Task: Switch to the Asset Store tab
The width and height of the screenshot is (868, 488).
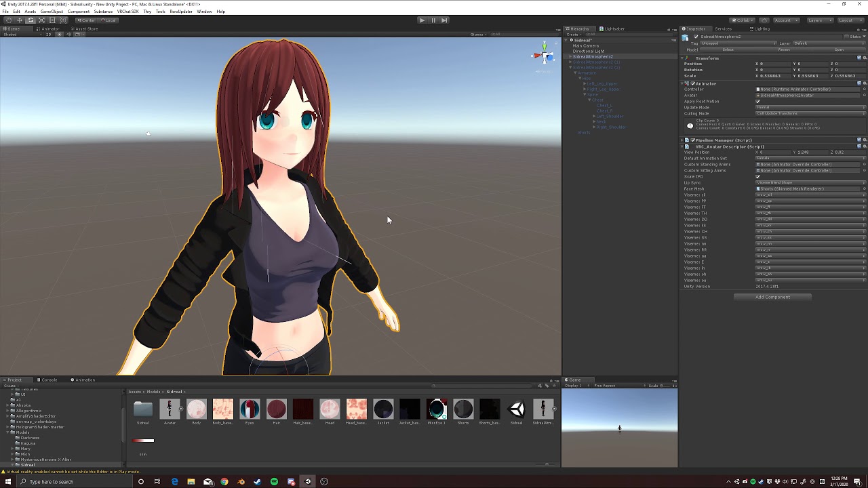Action: (x=85, y=28)
